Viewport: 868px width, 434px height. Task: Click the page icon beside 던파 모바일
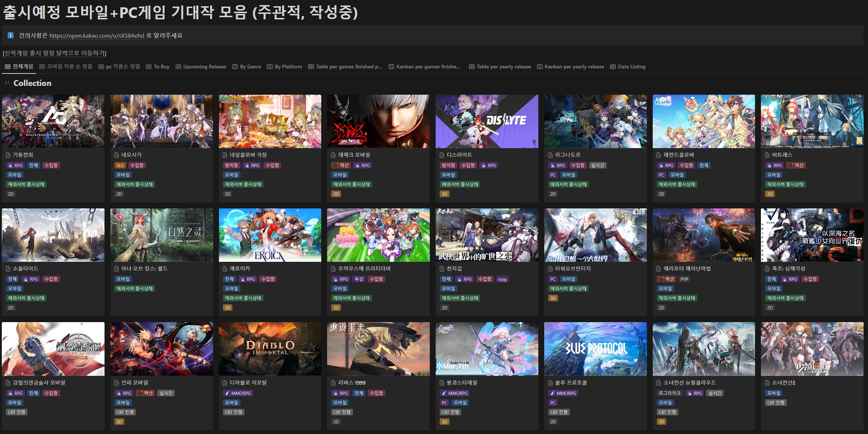117,383
